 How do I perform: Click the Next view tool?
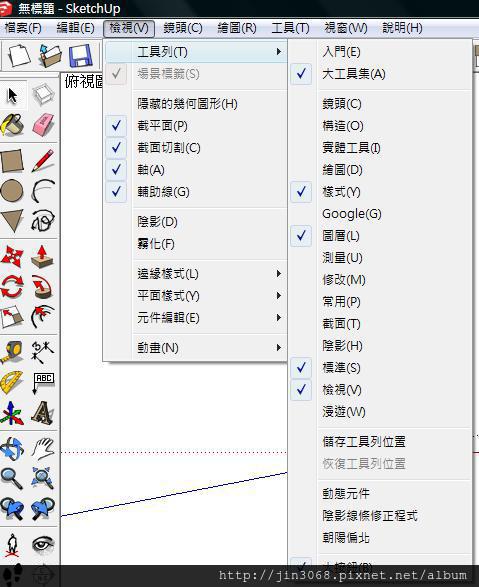point(43,508)
